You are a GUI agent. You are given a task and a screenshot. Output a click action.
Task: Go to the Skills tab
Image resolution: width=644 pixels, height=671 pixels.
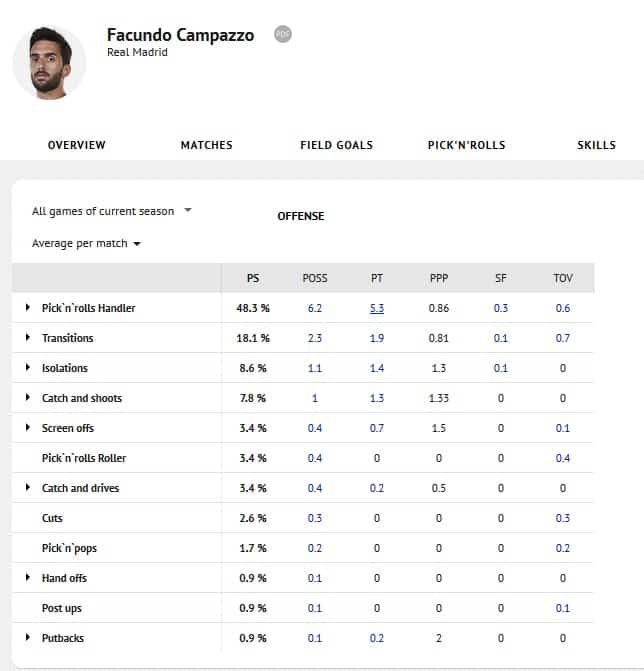click(x=597, y=145)
